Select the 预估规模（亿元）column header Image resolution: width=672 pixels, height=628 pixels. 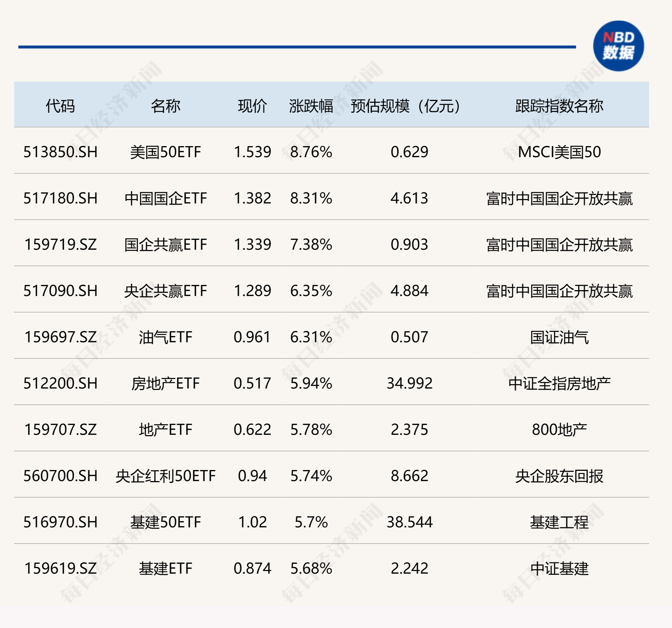[405, 106]
